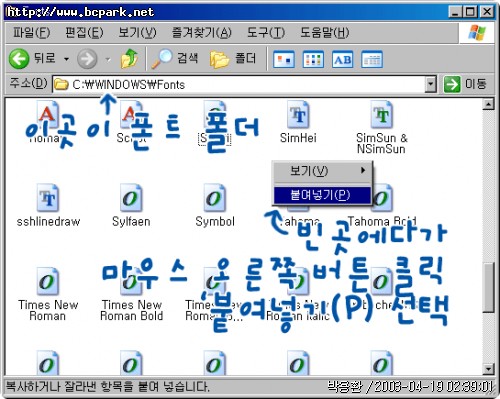Click the Symbol file name label

[215, 222]
